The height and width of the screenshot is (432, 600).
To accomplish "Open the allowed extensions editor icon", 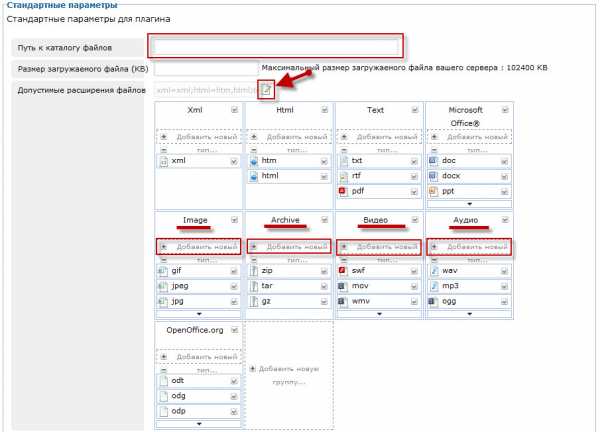I will (x=266, y=90).
